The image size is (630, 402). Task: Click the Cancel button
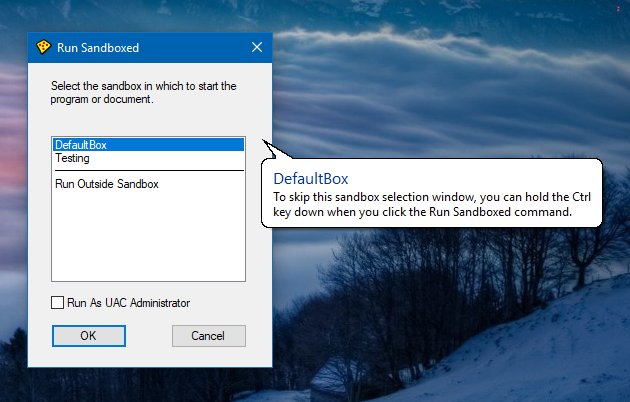tap(209, 336)
